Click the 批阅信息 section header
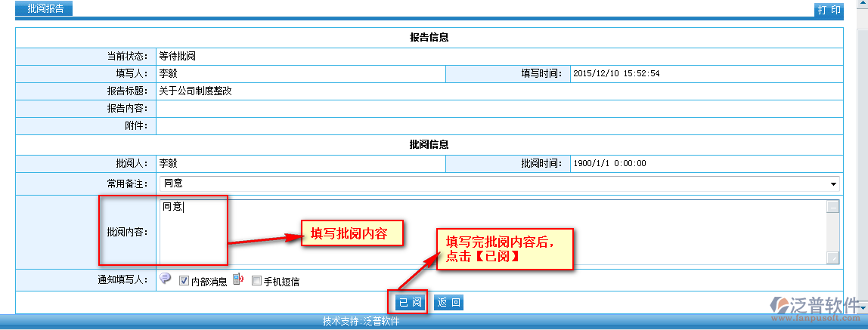Screen dimensions: 868x330 429,144
